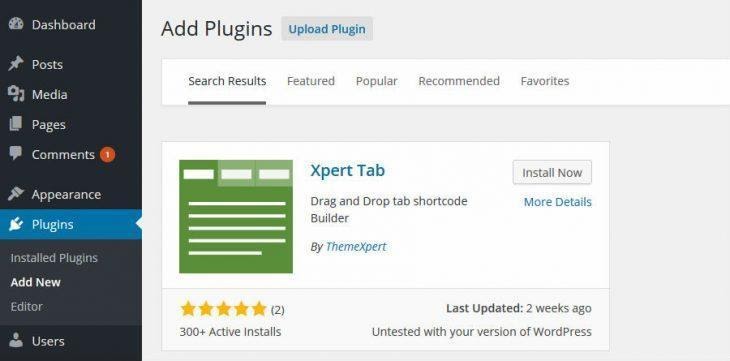Click the Plugins plug icon
730x361 pixels.
click(x=16, y=224)
